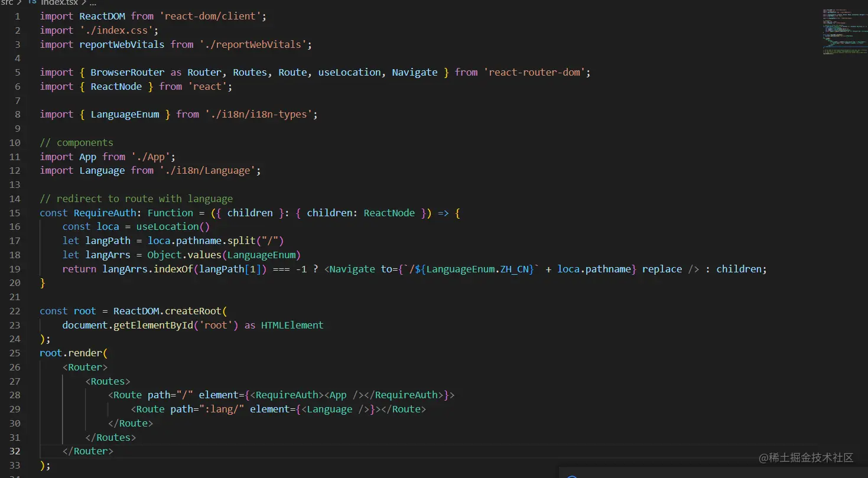The height and width of the screenshot is (478, 868).
Task: Click line number 25 in the gutter
Action: (15, 353)
